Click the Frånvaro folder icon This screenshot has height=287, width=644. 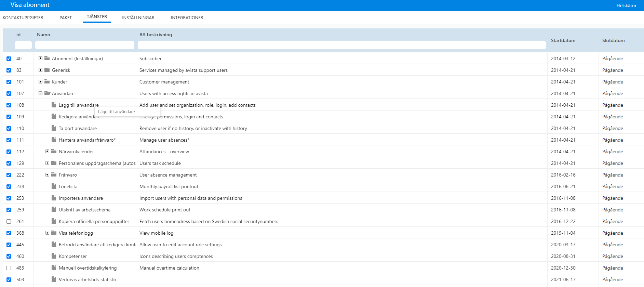point(54,174)
